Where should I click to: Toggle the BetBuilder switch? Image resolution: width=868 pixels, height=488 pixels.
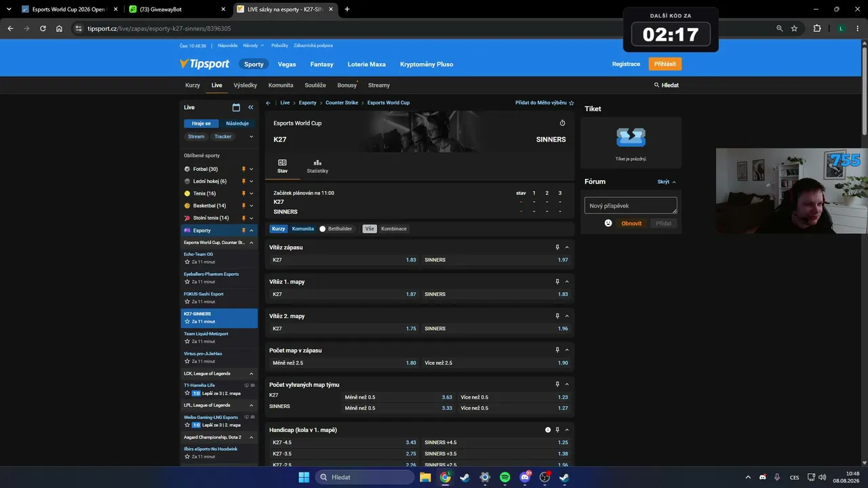click(323, 229)
